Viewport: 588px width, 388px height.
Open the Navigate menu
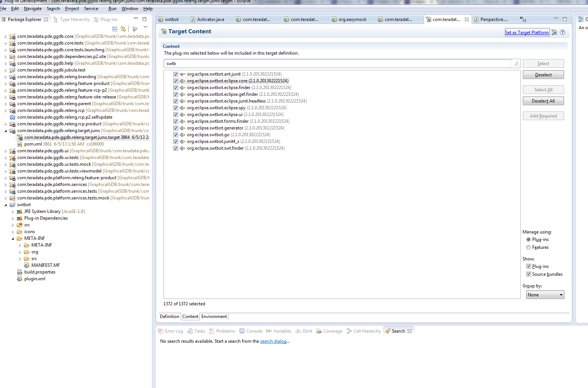pos(33,9)
